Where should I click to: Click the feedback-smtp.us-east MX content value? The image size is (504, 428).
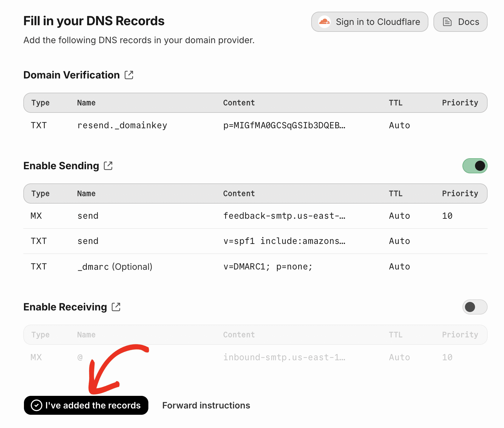(x=284, y=216)
